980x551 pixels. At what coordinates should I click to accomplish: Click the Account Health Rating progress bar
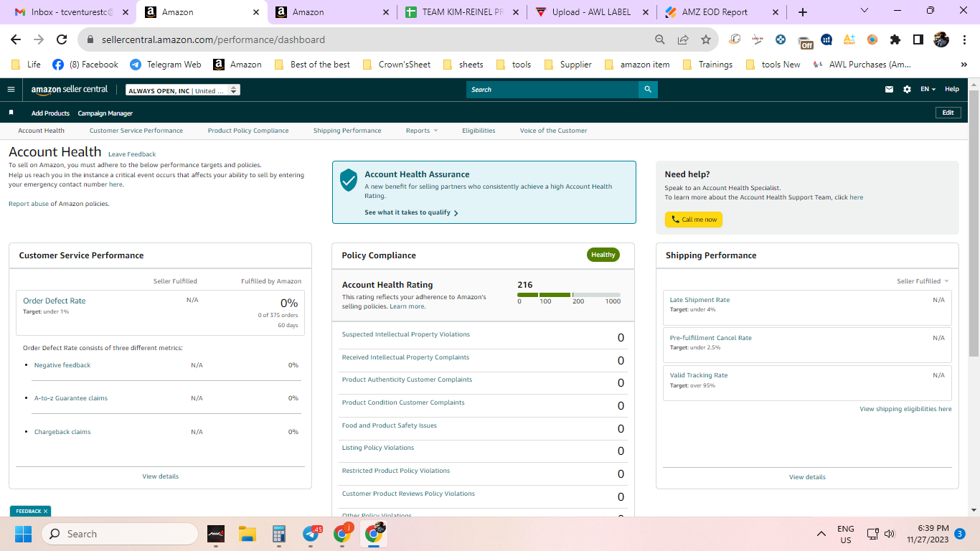pyautogui.click(x=569, y=295)
